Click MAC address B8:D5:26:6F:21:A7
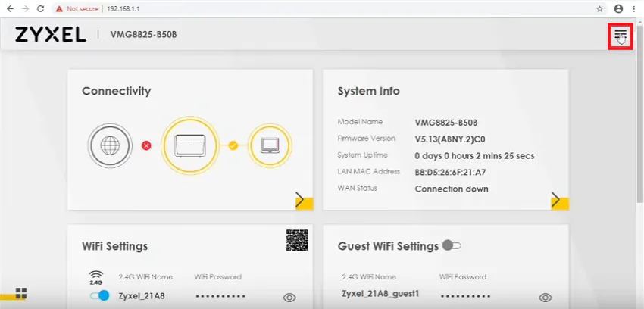 [x=450, y=173]
